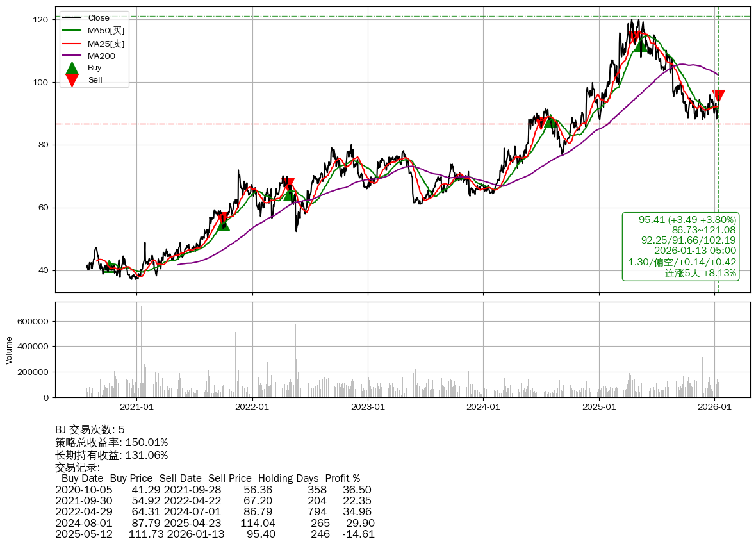Click the MA25[卖] legend entry
This screenshot has height=546, width=756.
106,44
